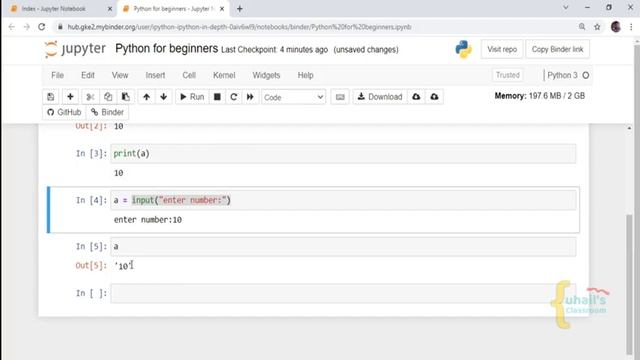This screenshot has width=640, height=360.
Task: Open the Help menu
Action: point(305,75)
